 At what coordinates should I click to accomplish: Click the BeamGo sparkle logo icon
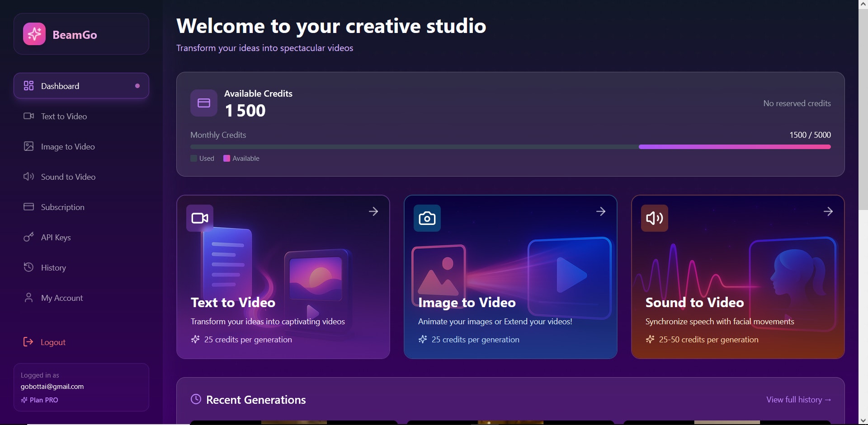click(x=34, y=33)
